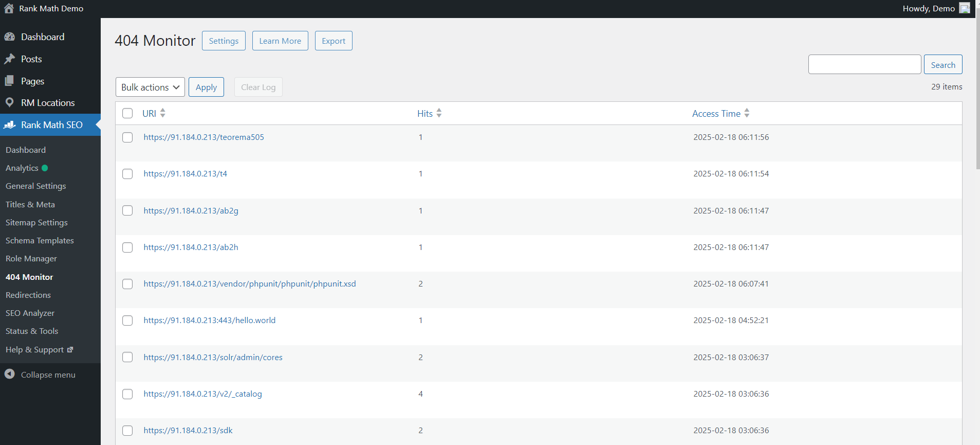This screenshot has width=980, height=445.
Task: Open the Bulk actions dropdown
Action: pos(150,87)
